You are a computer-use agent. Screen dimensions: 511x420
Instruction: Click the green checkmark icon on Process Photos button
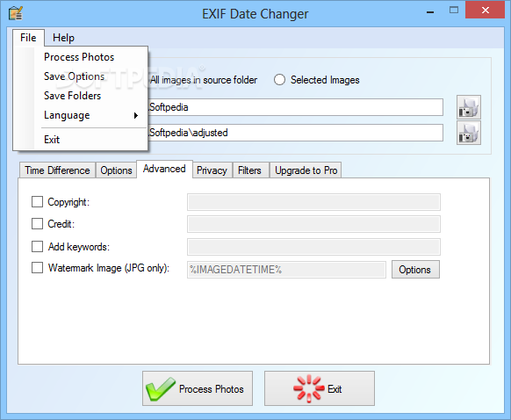(160, 388)
